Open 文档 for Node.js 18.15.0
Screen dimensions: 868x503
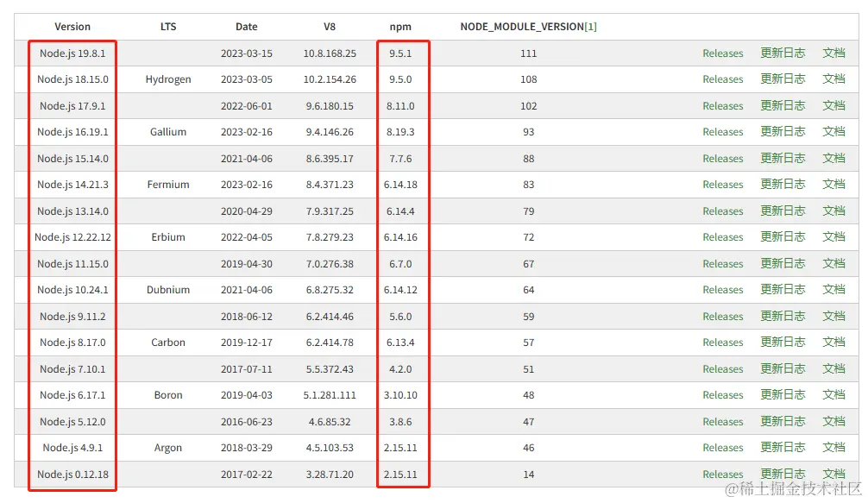coord(833,79)
